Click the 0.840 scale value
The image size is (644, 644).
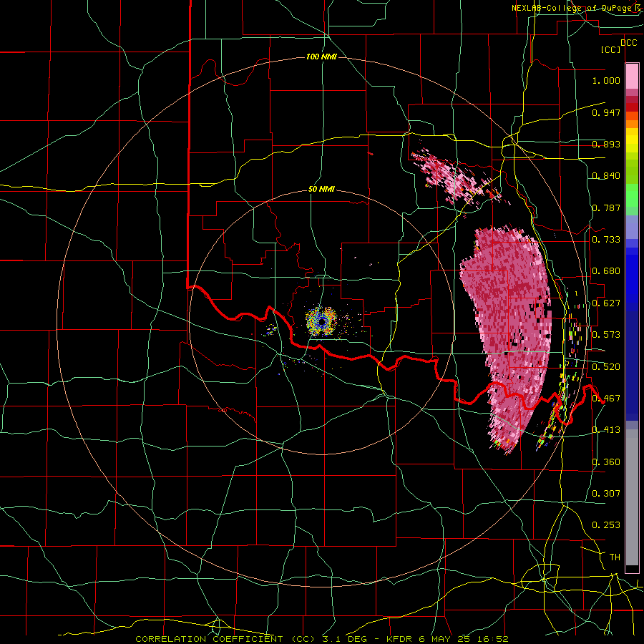tap(606, 176)
